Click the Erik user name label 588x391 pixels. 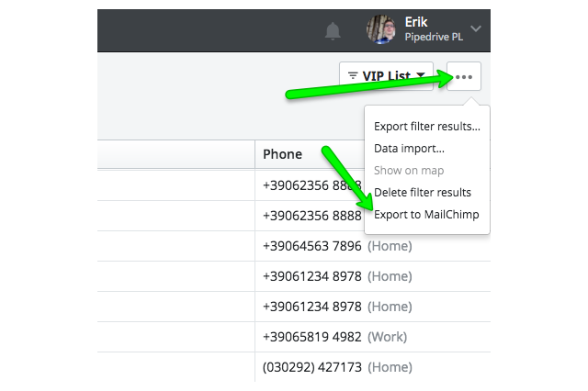pos(417,20)
